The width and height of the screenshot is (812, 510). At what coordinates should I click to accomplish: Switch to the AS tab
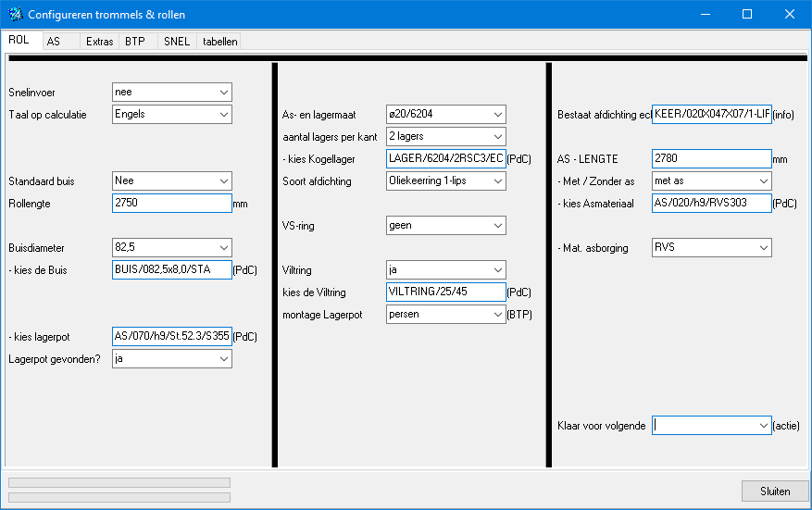click(54, 42)
